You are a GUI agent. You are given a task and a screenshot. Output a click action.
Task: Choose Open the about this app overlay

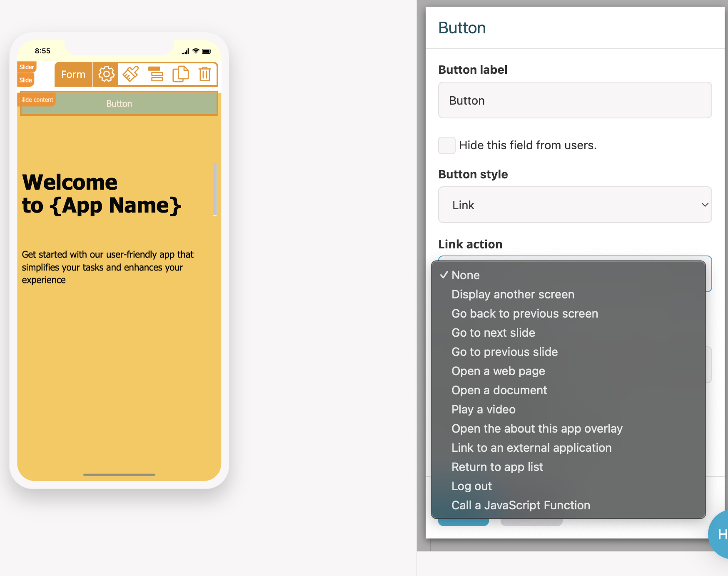tap(568, 428)
